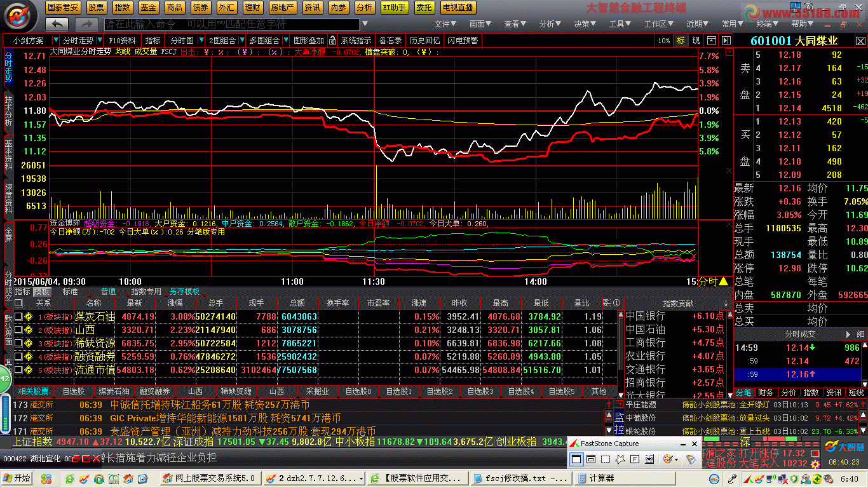Click the back navigation arrow
This screenshot has height=488, width=868.
57,24
